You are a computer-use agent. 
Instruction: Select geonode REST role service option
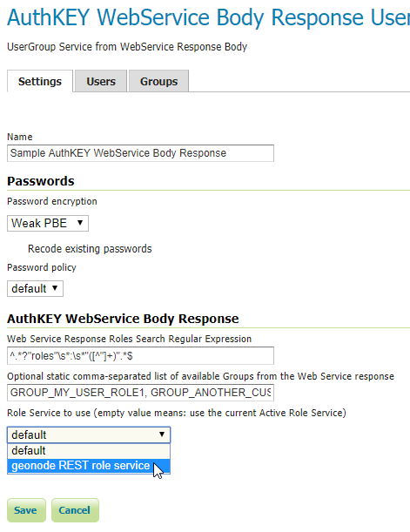tap(89, 466)
